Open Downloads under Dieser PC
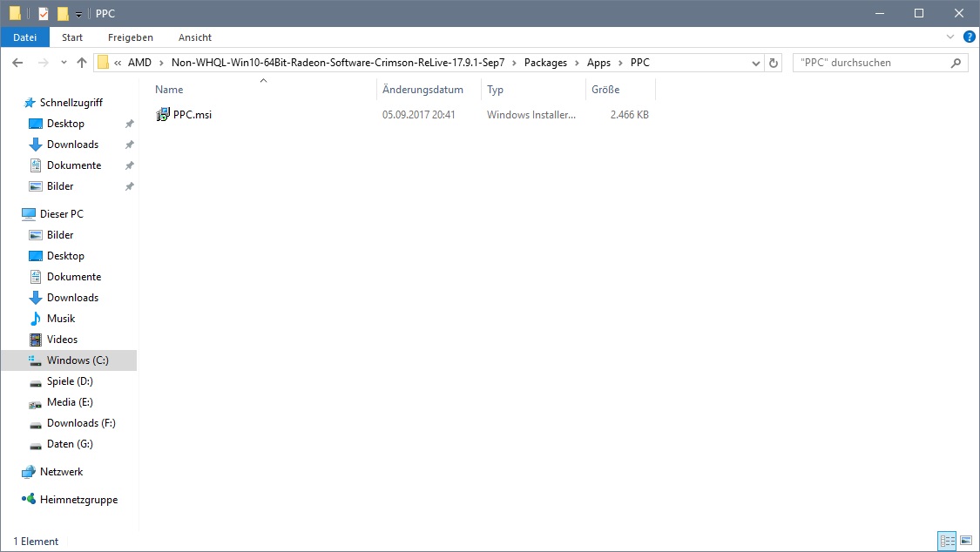This screenshot has width=980, height=552. point(72,298)
